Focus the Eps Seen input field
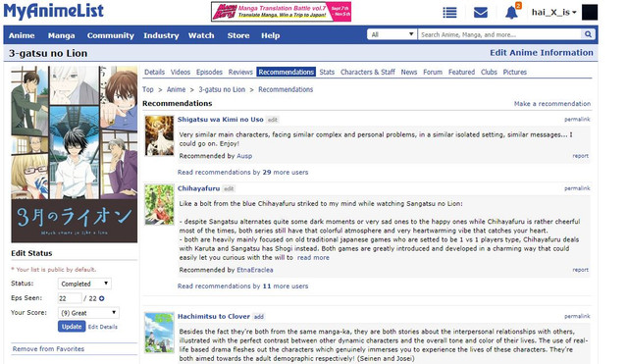 tap(70, 298)
